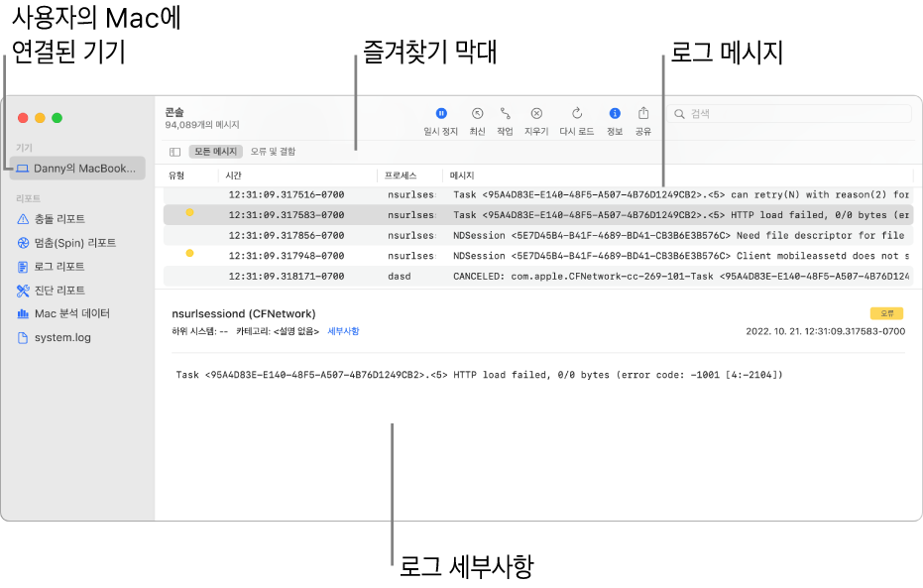Select Danny의 MacBook device in sidebar
Image resolution: width=923 pixels, height=588 pixels.
click(77, 169)
